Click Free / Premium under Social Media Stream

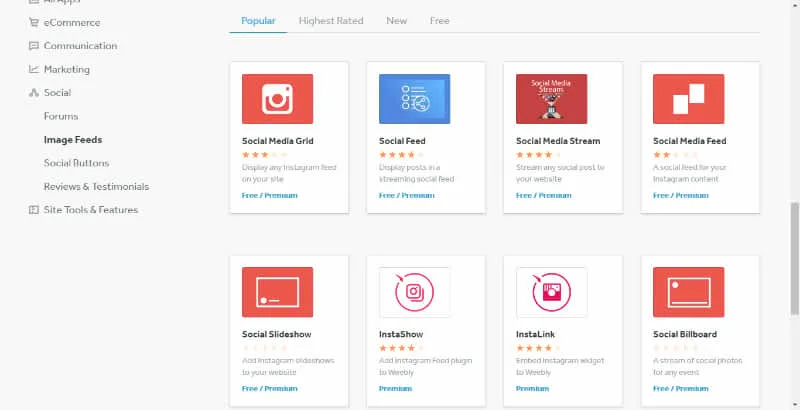coord(543,195)
